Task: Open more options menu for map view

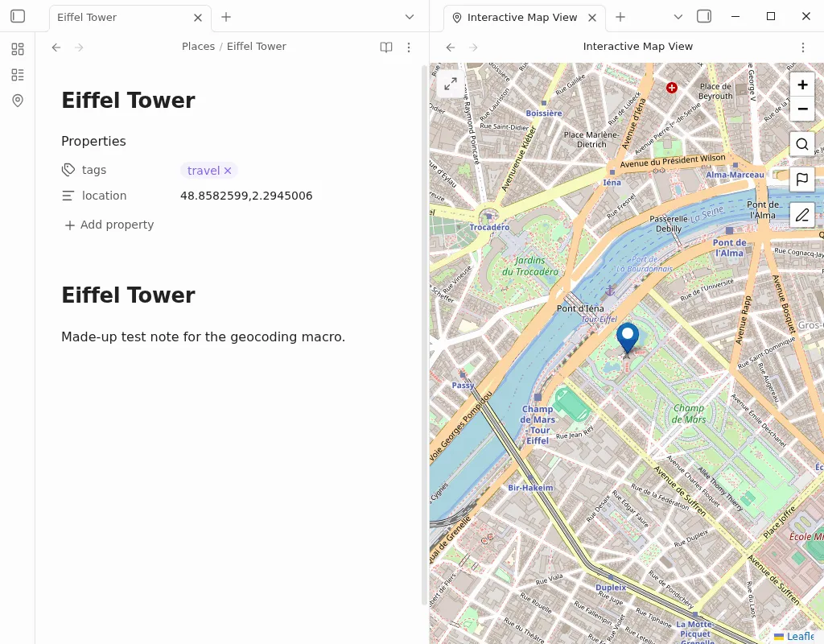Action: click(803, 47)
